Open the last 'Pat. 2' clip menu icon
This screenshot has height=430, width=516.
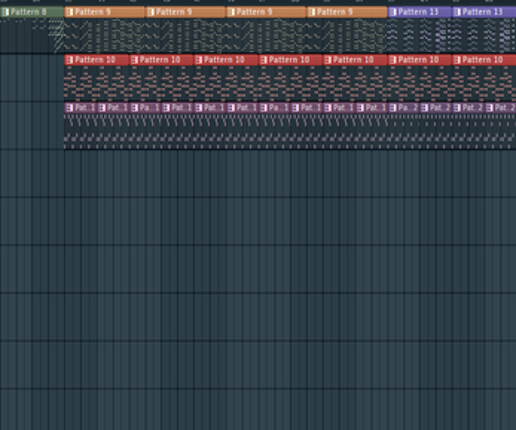point(490,108)
